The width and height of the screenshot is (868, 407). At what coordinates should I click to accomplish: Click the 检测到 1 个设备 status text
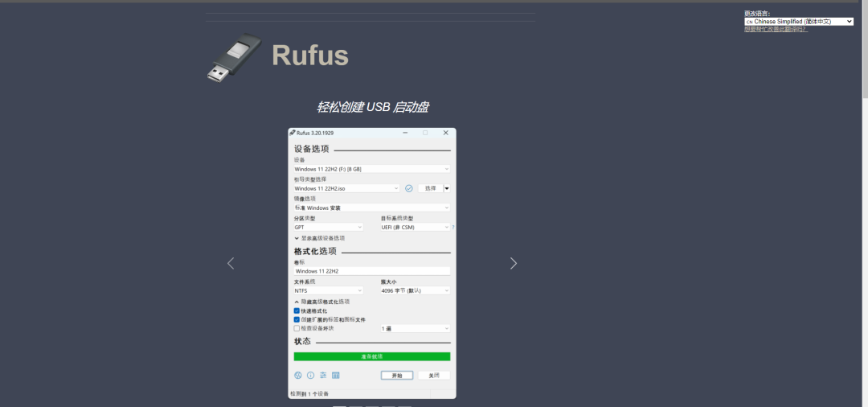click(x=309, y=393)
